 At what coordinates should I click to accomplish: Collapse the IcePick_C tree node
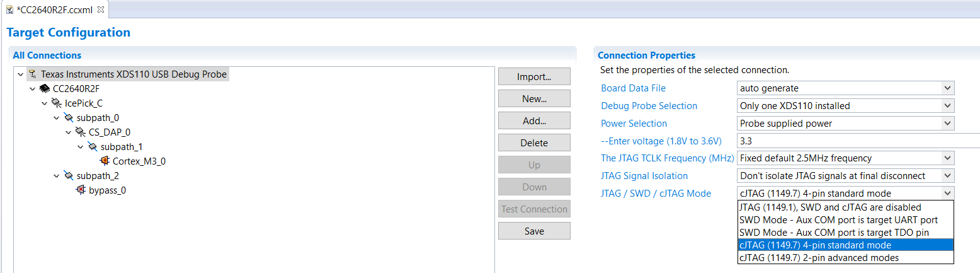click(x=45, y=103)
